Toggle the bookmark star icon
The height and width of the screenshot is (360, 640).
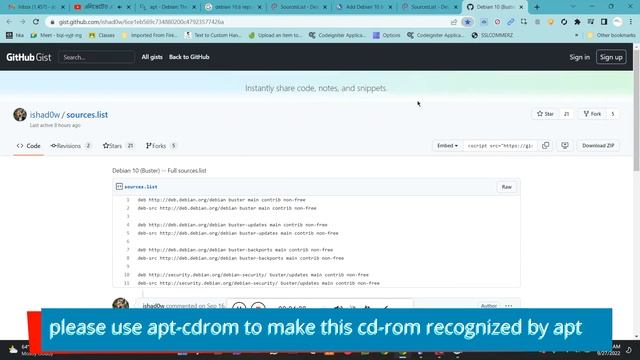(x=467, y=22)
